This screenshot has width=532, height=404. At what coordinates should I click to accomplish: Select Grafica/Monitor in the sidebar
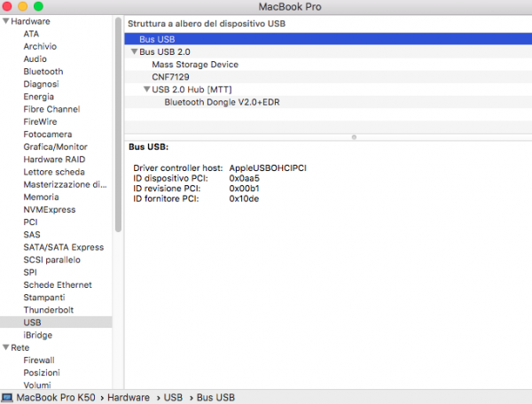(55, 147)
